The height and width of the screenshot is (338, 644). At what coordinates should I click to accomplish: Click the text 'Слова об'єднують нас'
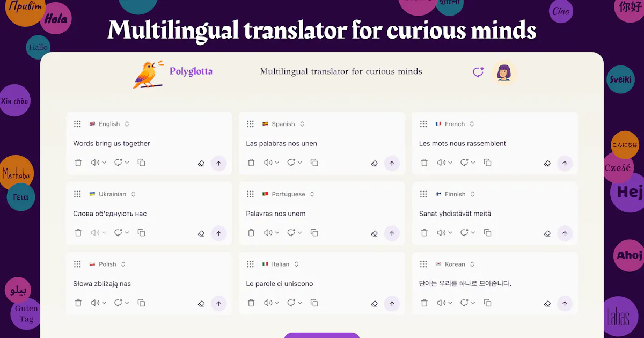click(x=110, y=214)
